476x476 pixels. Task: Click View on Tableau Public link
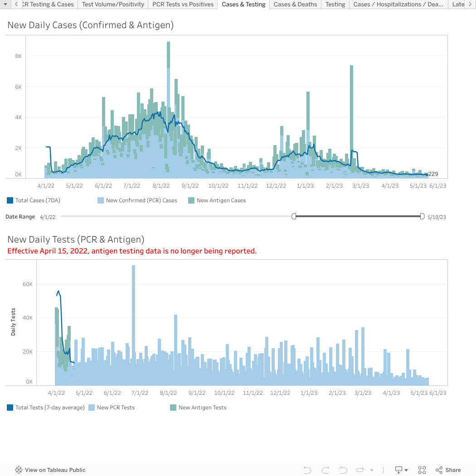[55, 470]
